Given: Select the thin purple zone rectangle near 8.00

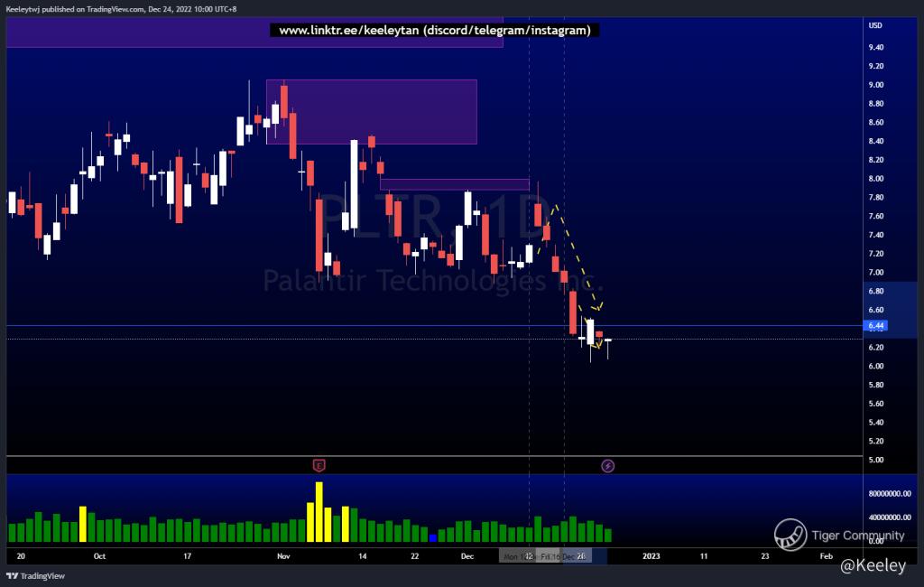Looking at the screenshot, I should pos(455,184).
